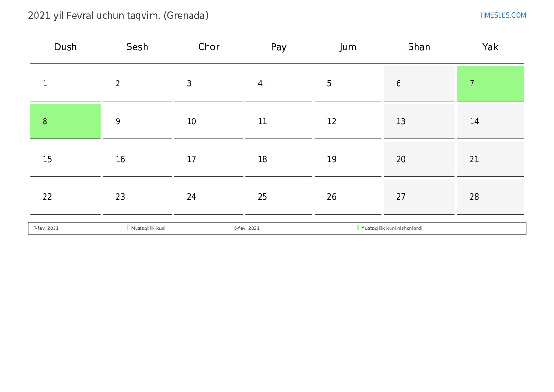This screenshot has height=392, width=554.
Task: Click day 10 in the calendar
Action: (x=209, y=121)
